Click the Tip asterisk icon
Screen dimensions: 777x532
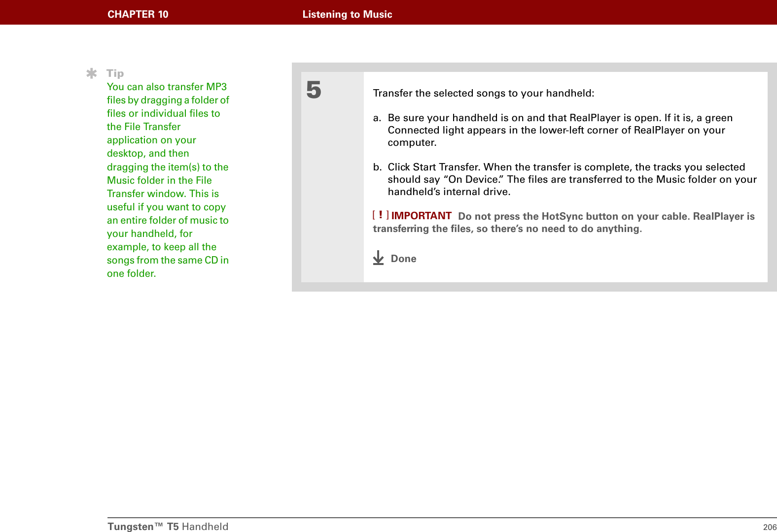click(92, 74)
